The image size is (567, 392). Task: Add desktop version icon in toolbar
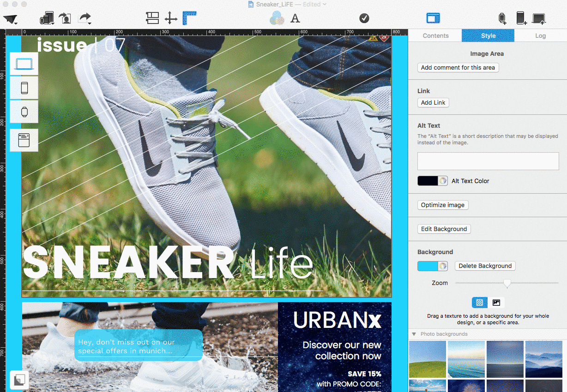tap(539, 18)
